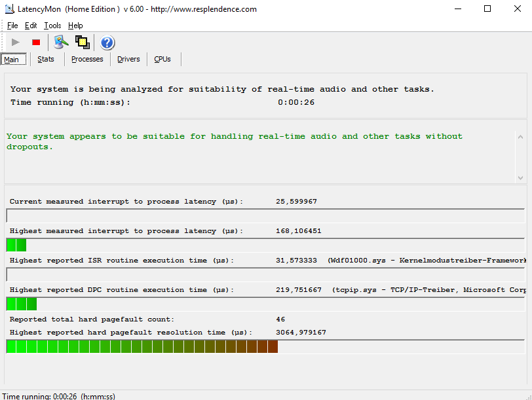Start monitoring with the play button

click(15, 43)
